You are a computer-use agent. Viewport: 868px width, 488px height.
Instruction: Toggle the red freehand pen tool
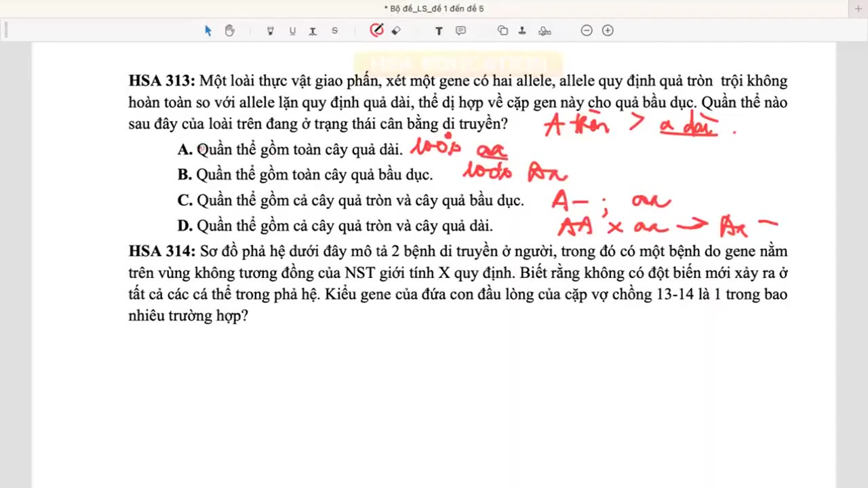pos(376,30)
